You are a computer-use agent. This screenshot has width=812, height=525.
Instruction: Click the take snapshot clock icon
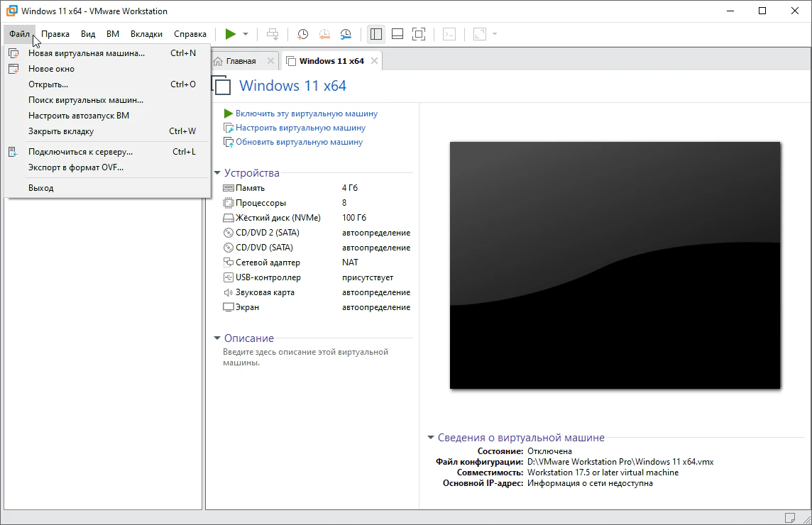(303, 34)
